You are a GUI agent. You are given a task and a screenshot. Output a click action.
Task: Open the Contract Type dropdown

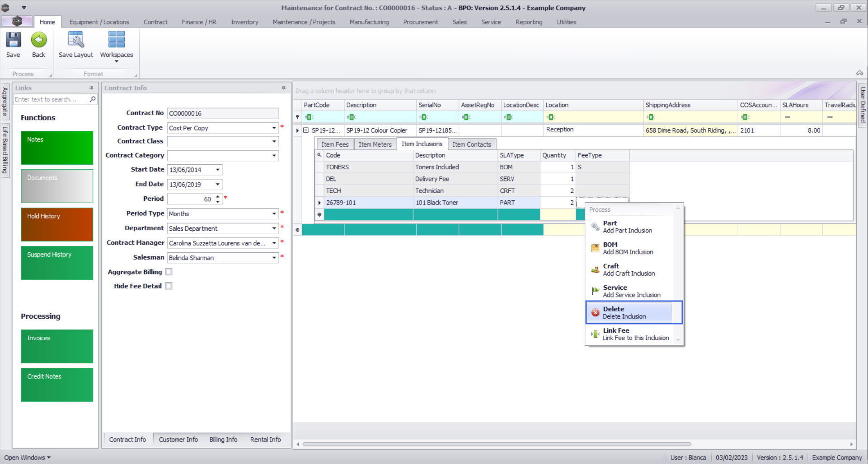274,128
